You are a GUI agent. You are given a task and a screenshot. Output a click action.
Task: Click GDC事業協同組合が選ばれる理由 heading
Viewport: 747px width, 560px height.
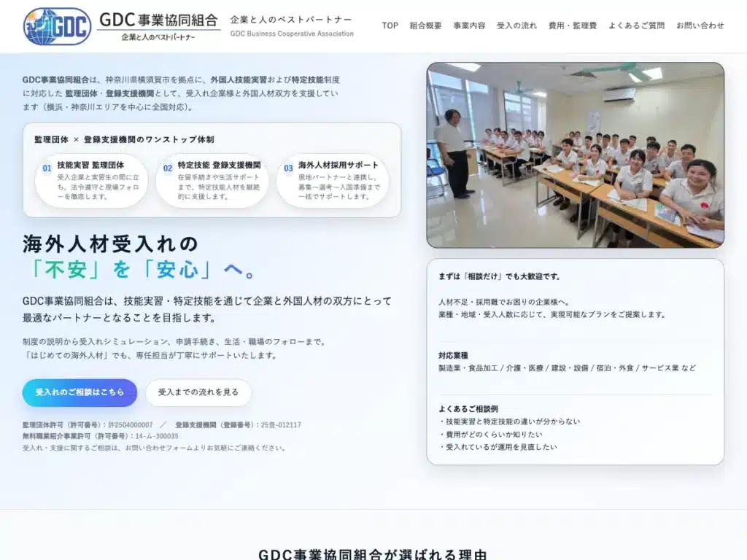coord(373,555)
